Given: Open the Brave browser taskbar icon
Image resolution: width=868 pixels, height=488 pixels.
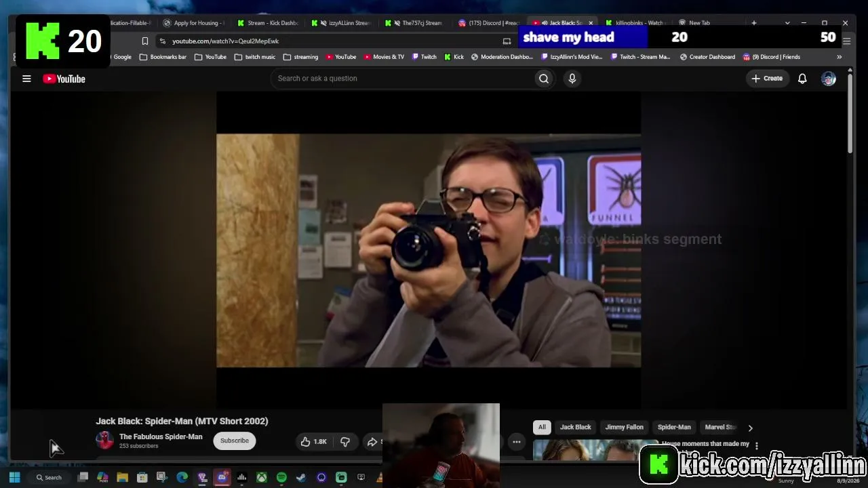Looking at the screenshot, I should (x=202, y=477).
